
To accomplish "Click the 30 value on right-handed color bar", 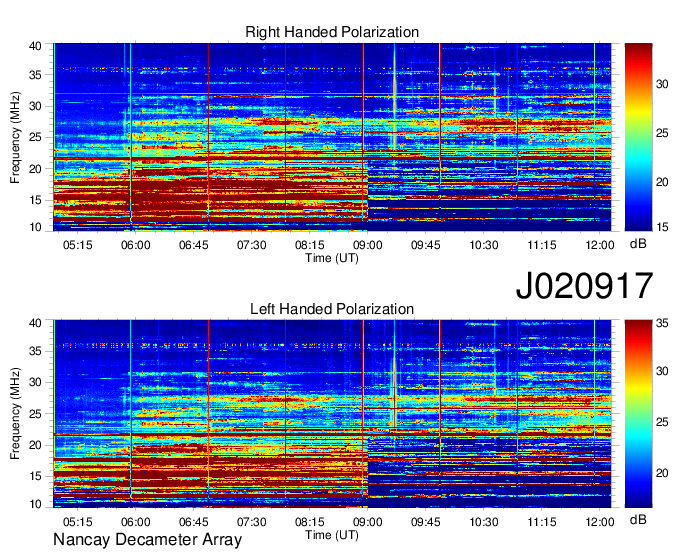I will [662, 84].
